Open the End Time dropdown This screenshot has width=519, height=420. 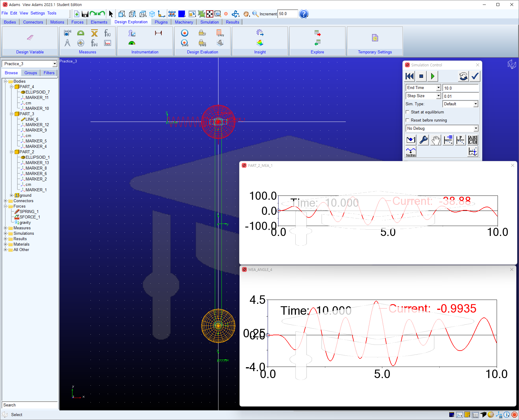coord(423,87)
